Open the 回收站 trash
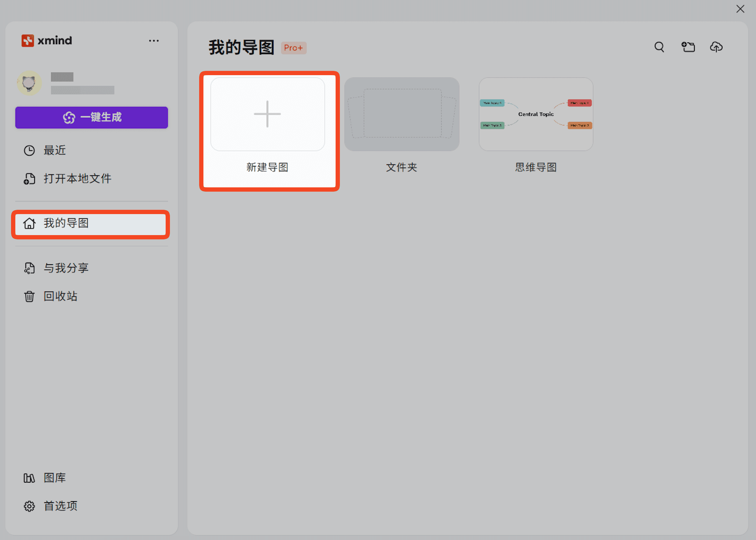Screen dimensions: 756x540 coord(60,296)
